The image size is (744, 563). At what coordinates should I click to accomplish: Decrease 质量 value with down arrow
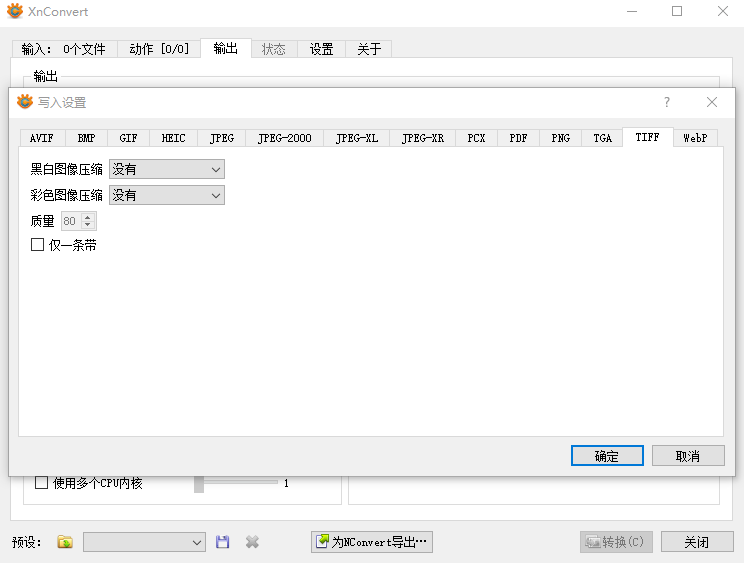[87, 224]
